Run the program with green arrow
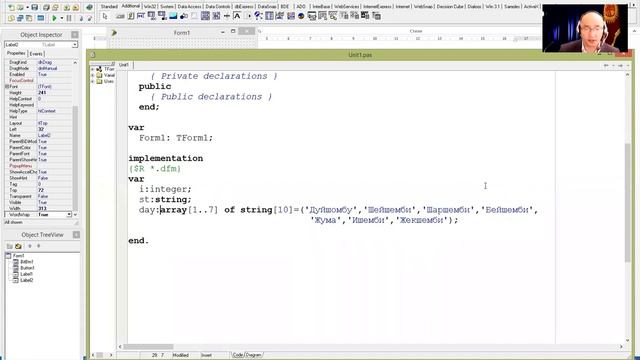Screen dimensions: 640x360 coord(54,18)
